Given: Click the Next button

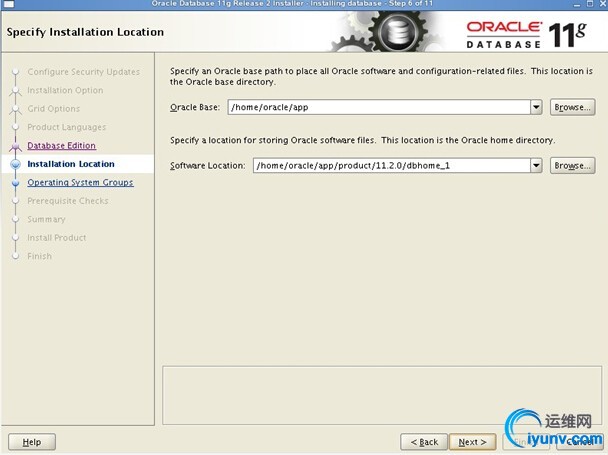Looking at the screenshot, I should tap(472, 442).
